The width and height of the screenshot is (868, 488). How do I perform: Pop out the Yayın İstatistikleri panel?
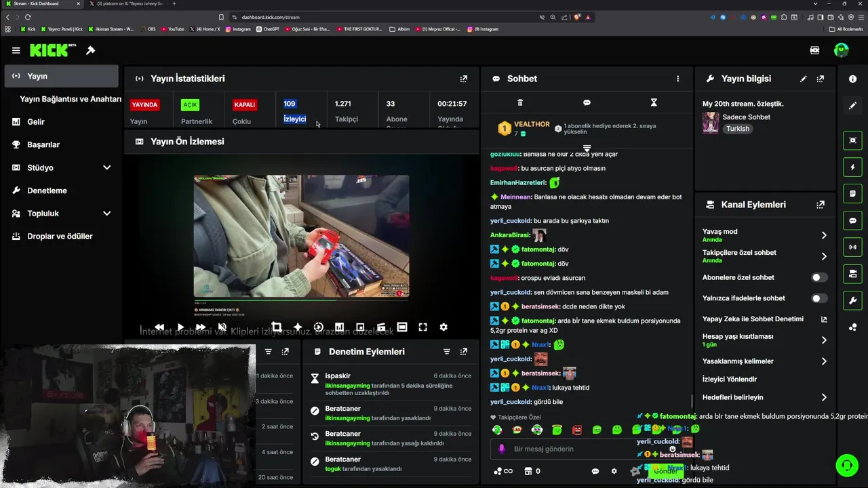click(x=464, y=79)
